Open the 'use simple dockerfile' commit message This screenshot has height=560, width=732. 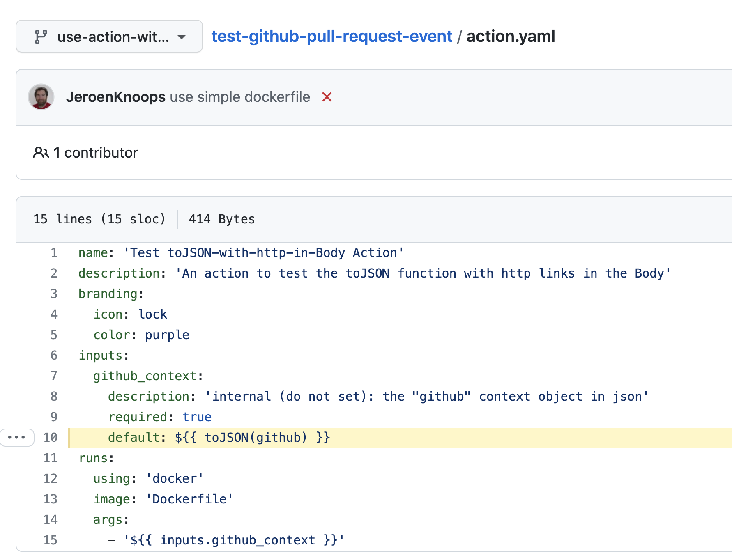pos(239,97)
